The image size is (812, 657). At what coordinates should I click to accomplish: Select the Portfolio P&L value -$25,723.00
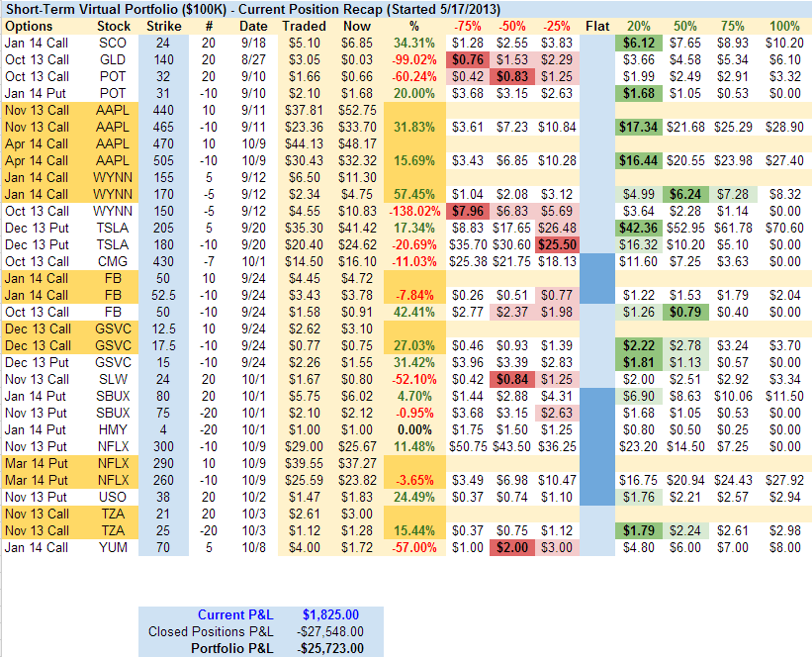click(x=328, y=648)
